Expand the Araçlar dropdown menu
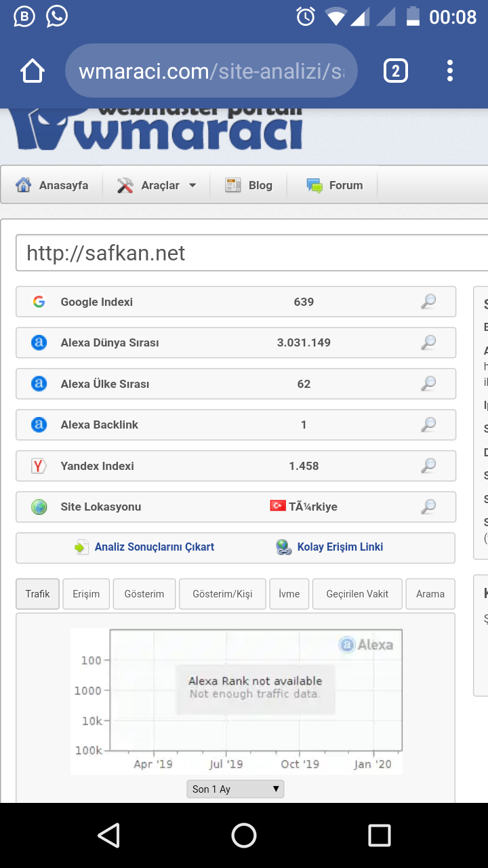The image size is (488, 868). pyautogui.click(x=157, y=185)
